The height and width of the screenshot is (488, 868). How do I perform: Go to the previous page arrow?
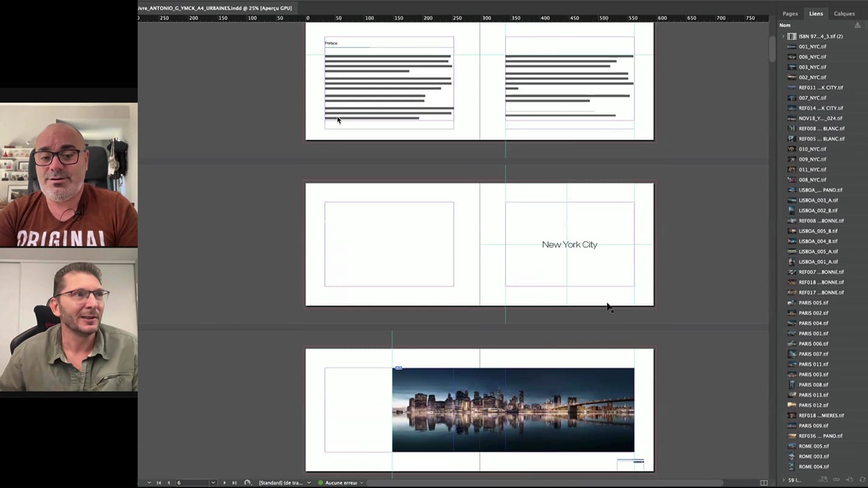click(x=169, y=483)
